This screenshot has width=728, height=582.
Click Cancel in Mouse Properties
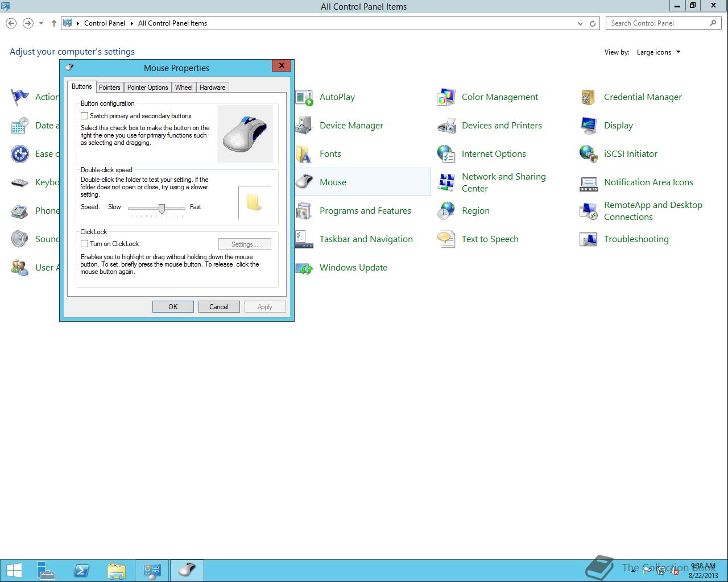(219, 307)
